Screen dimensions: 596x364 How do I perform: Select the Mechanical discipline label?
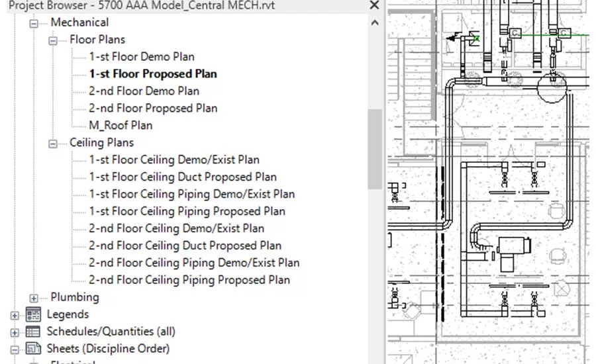tap(79, 23)
